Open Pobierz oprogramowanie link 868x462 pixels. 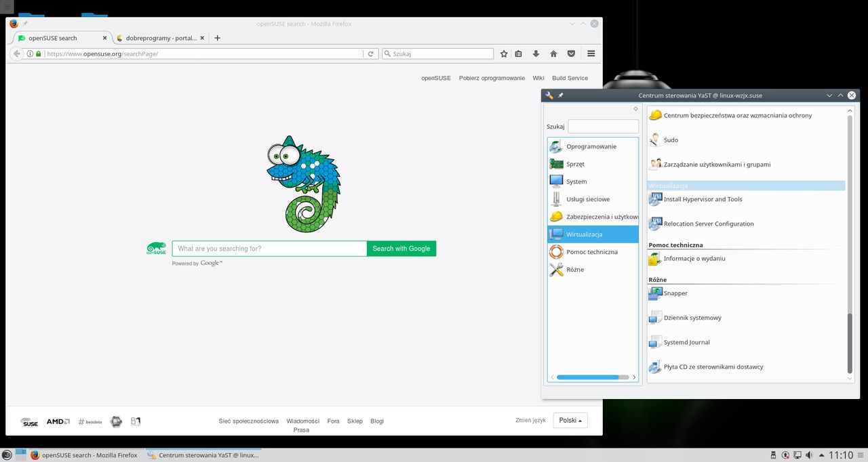pos(492,78)
